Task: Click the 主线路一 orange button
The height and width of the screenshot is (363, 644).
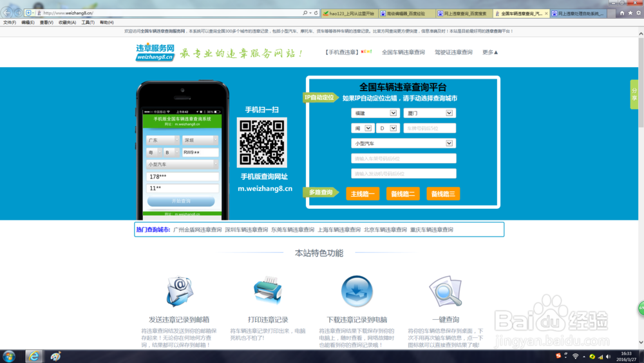Action: click(x=363, y=193)
